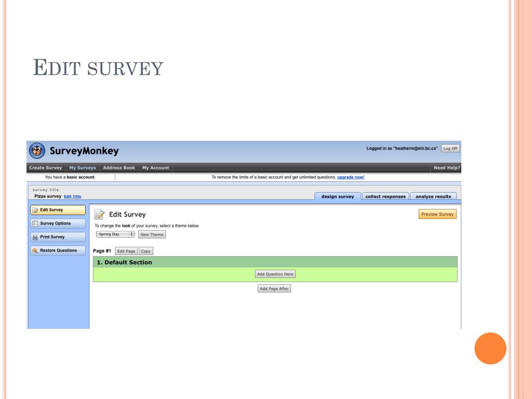Image resolution: width=532 pixels, height=399 pixels.
Task: Click Add Page After button
Action: [x=274, y=289]
